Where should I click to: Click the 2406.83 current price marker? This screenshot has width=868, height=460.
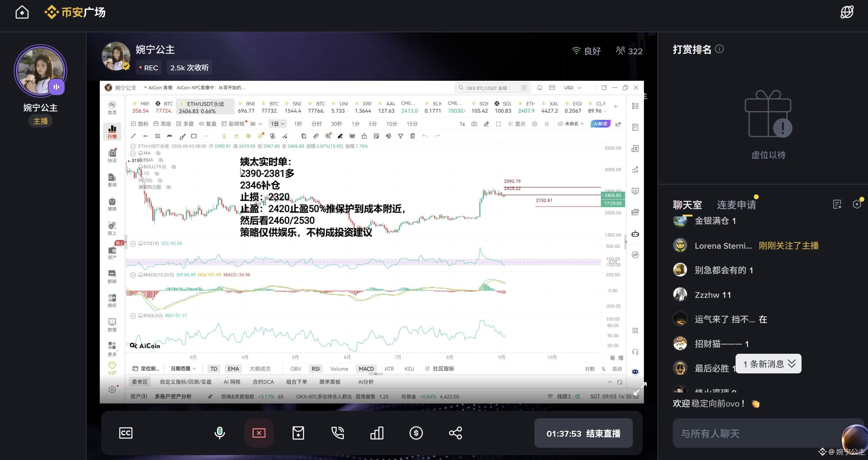coord(613,195)
